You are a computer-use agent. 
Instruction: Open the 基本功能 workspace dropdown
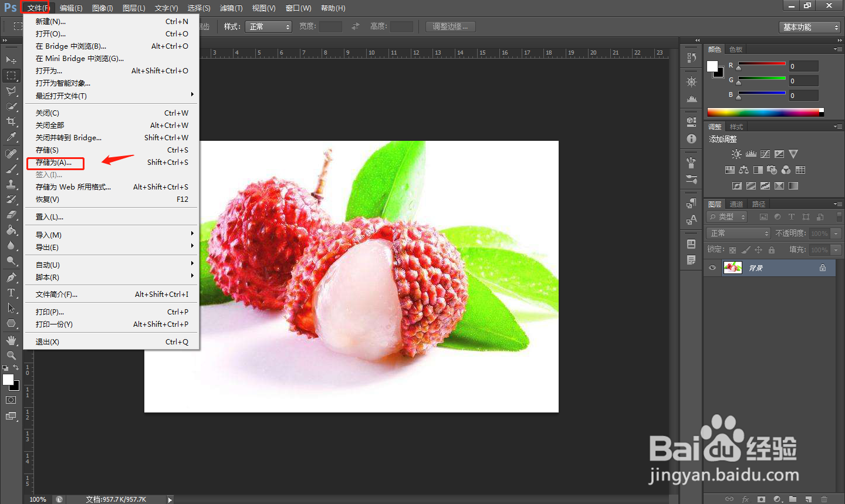[x=810, y=27]
